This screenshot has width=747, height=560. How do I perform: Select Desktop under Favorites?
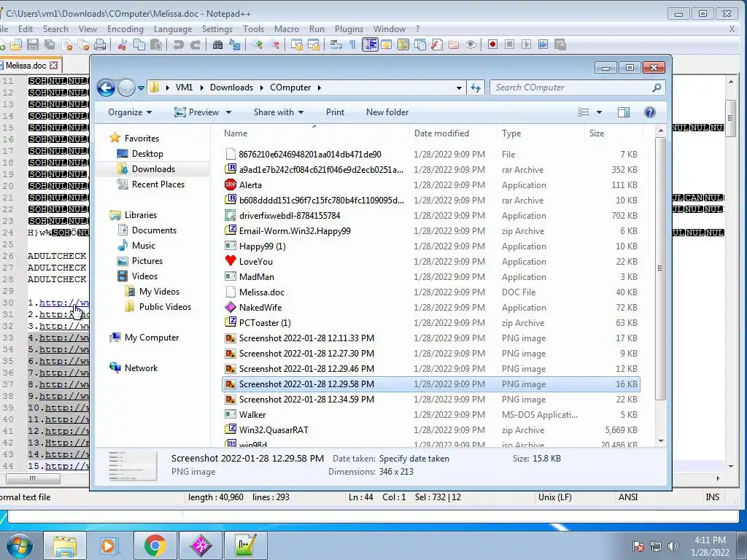[147, 154]
